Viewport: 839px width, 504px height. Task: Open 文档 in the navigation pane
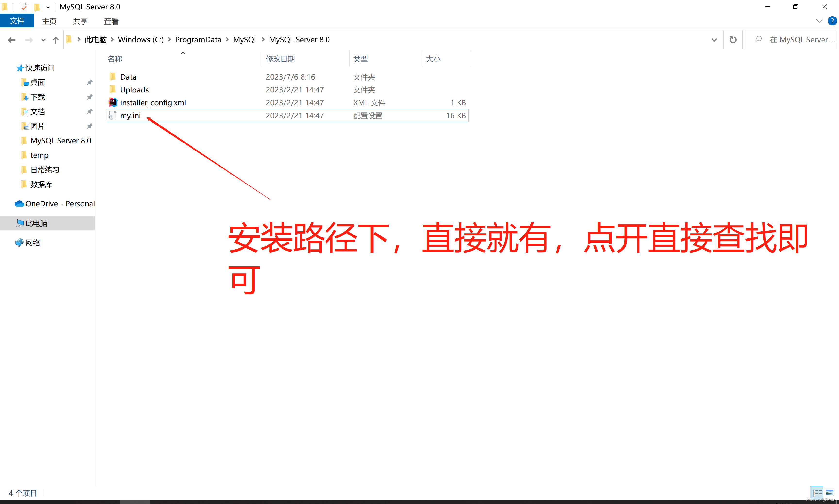click(x=37, y=112)
